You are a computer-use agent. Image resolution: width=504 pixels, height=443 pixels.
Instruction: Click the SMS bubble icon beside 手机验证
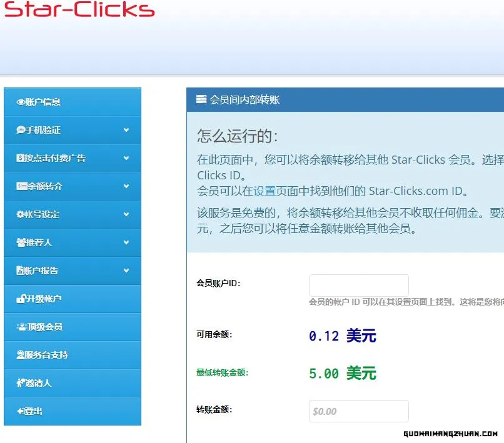click(x=21, y=130)
